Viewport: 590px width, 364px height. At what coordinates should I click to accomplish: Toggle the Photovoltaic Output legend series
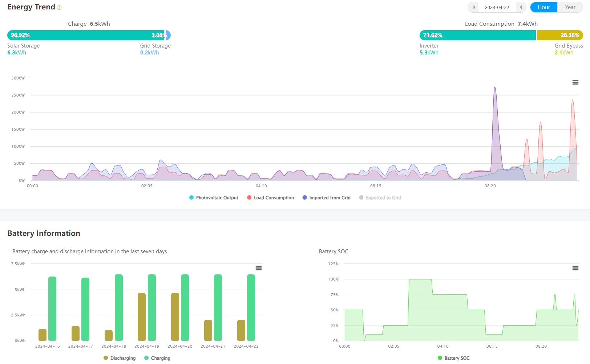(x=214, y=198)
